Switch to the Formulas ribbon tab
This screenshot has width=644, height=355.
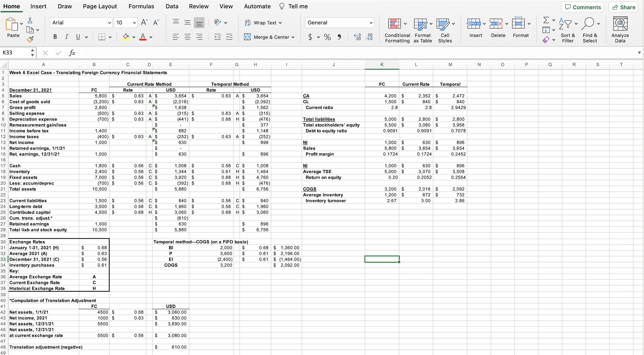pos(141,6)
